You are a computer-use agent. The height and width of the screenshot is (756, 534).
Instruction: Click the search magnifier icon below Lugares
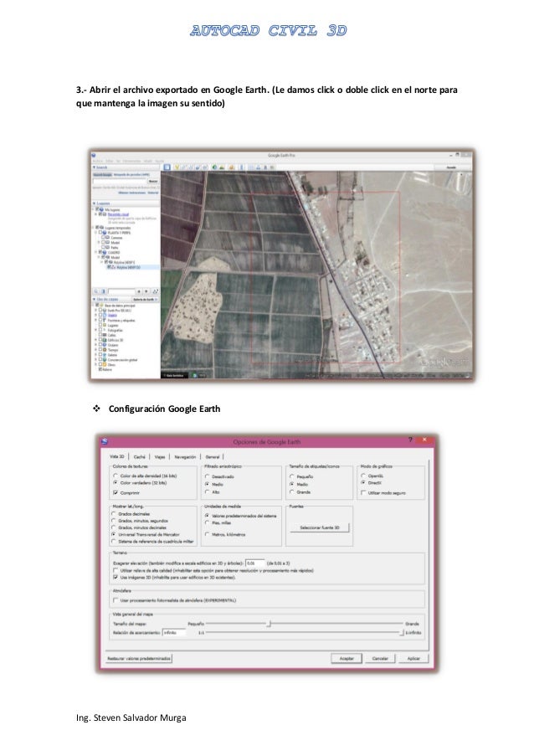(96, 291)
